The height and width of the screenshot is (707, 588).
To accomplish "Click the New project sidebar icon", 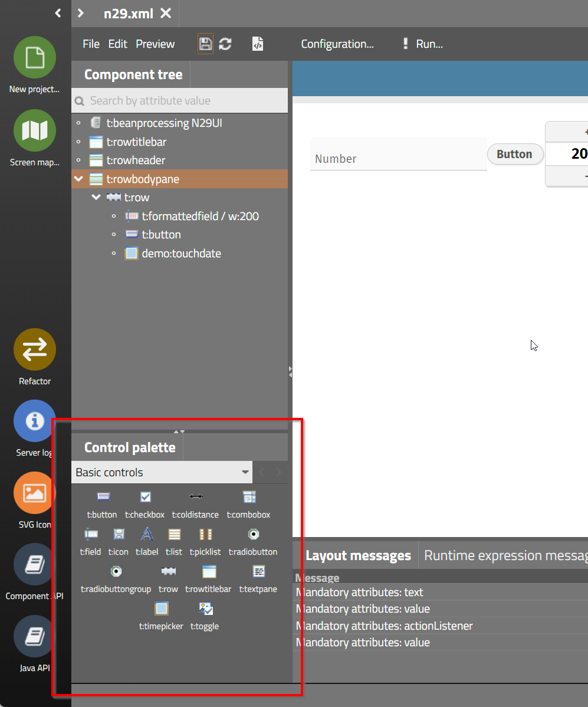I will (35, 57).
